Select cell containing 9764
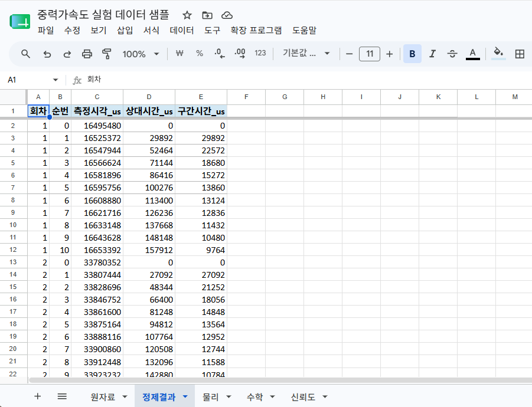The width and height of the screenshot is (532, 407). (201, 250)
